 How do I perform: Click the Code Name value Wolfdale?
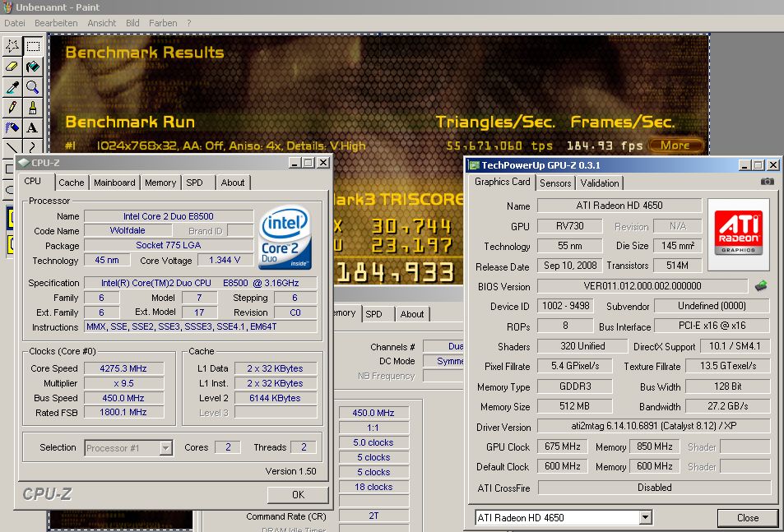tap(128, 230)
